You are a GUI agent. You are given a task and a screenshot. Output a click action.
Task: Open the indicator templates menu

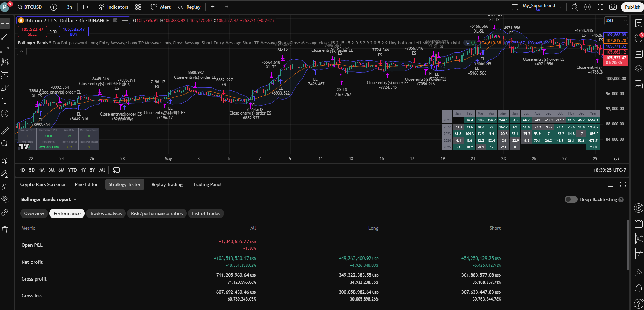[x=138, y=7]
